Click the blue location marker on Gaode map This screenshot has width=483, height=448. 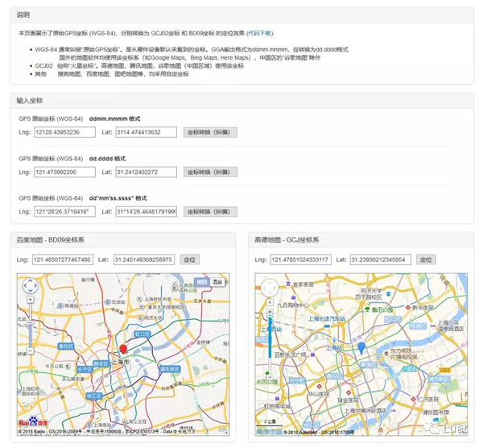[x=361, y=348]
